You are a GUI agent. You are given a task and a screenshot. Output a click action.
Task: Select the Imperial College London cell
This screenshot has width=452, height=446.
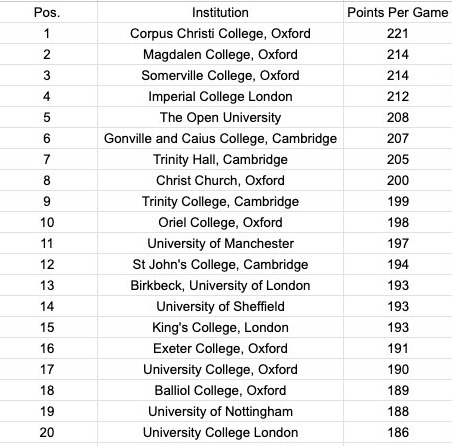point(220,96)
